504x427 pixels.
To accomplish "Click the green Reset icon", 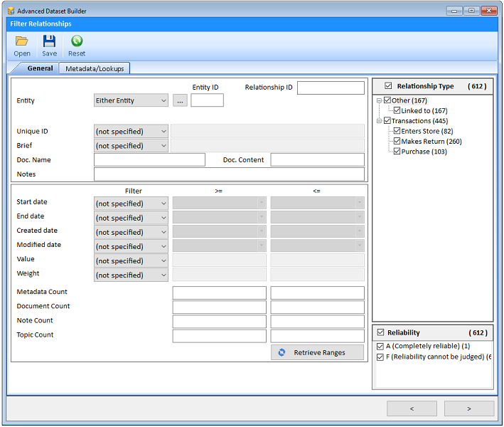I will [x=77, y=42].
